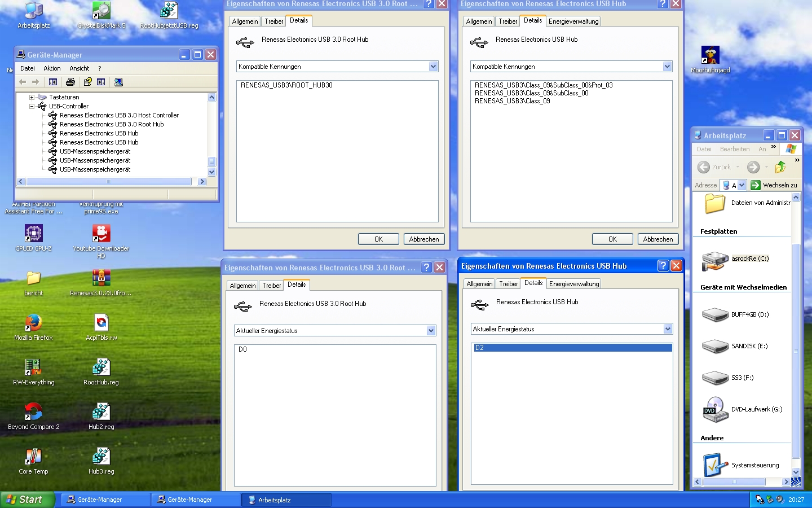Image resolution: width=812 pixels, height=508 pixels.
Task: Click OK in the Kompatible Kennungen USB 3.0 Root Hub dialog
Action: point(378,239)
